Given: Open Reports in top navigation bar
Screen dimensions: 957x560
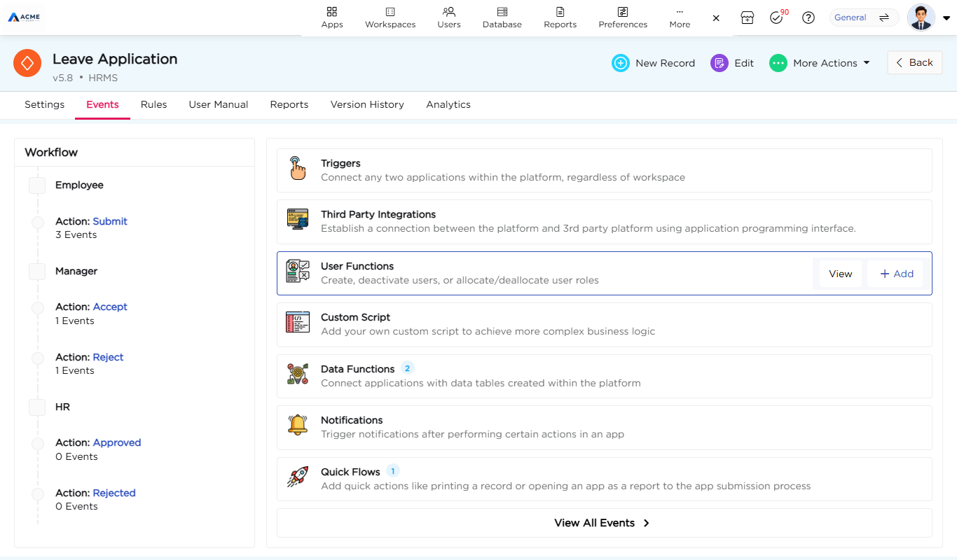Looking at the screenshot, I should tap(560, 17).
